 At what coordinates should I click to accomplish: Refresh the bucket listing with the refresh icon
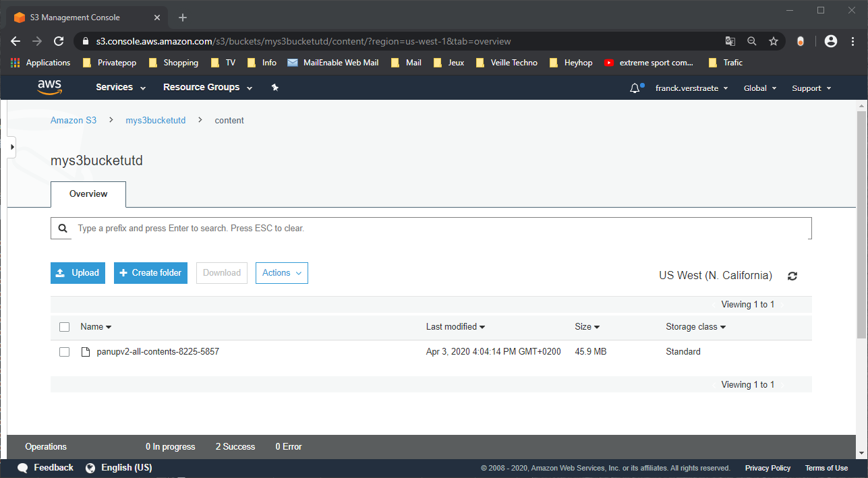792,276
